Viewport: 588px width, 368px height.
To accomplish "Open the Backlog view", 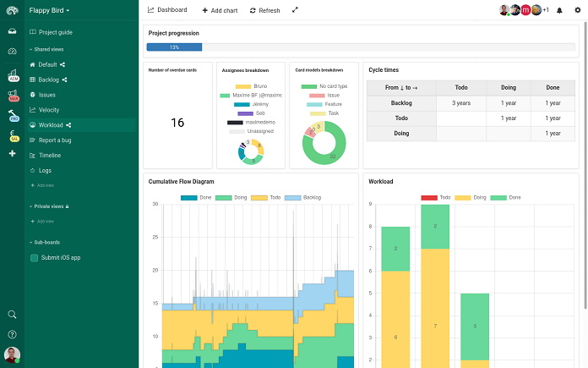I will click(x=49, y=80).
